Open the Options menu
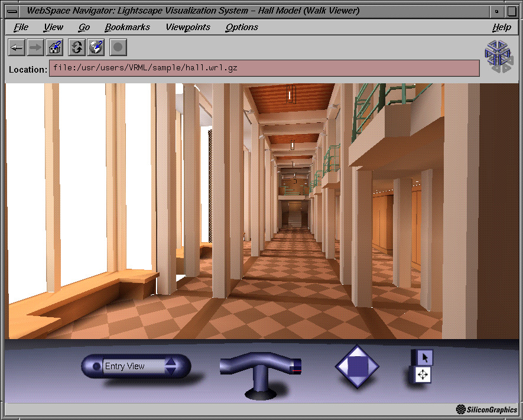This screenshot has height=420, width=523. pos(242,27)
